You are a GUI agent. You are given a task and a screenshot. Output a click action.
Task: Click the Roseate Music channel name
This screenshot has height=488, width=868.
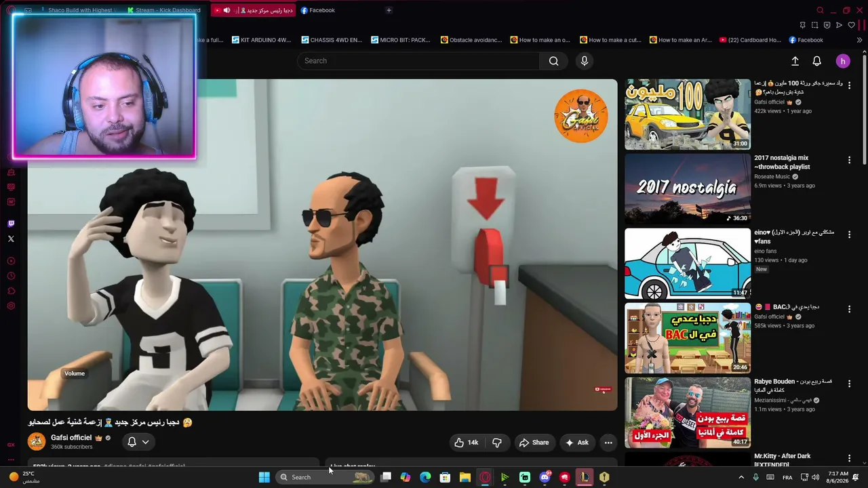(x=772, y=177)
